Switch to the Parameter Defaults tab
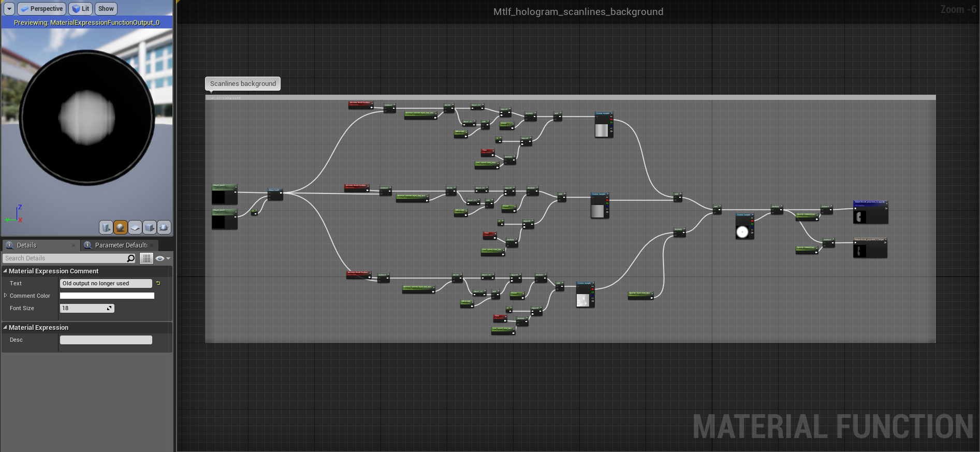The width and height of the screenshot is (980, 452). [120, 245]
